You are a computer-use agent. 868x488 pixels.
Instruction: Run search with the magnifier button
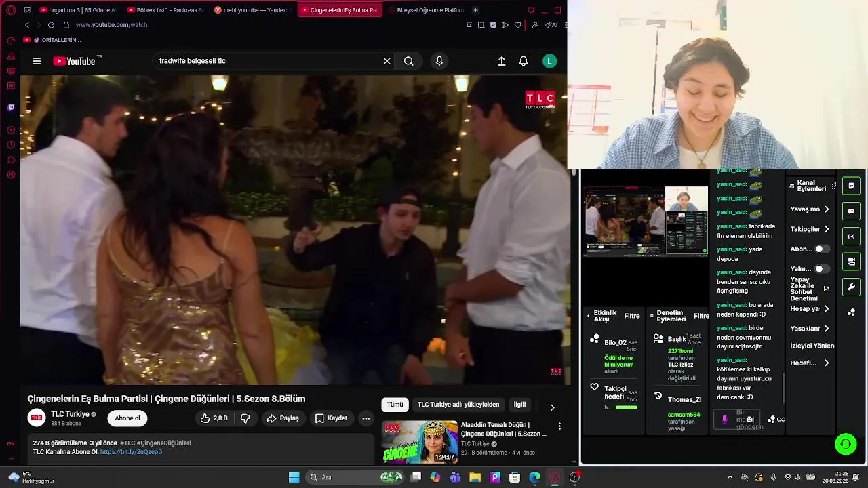coord(408,61)
